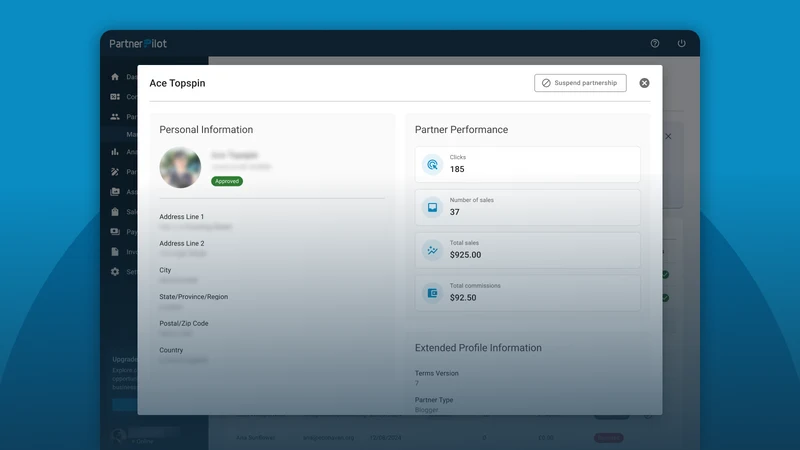Click the Personal Information heading
This screenshot has height=450, width=800.
coord(206,130)
